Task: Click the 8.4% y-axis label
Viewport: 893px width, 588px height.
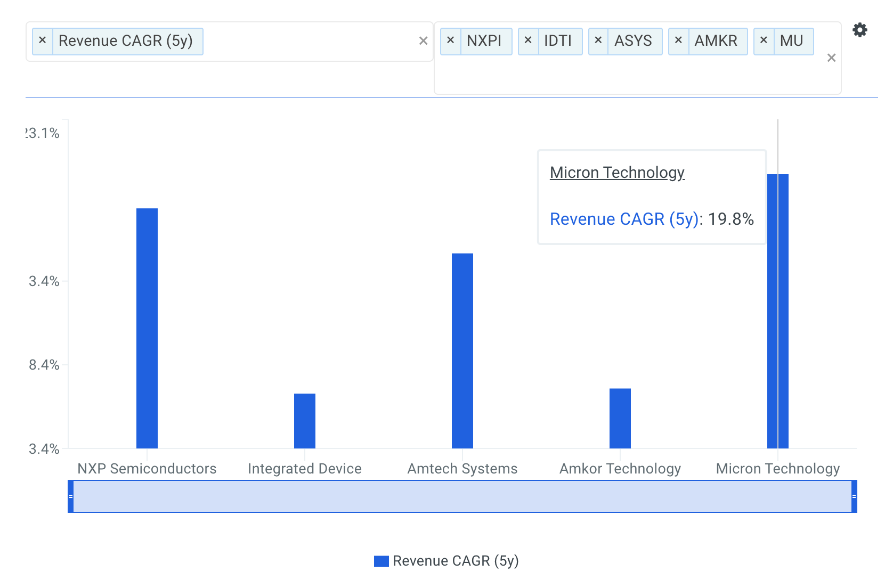Action: pos(44,365)
